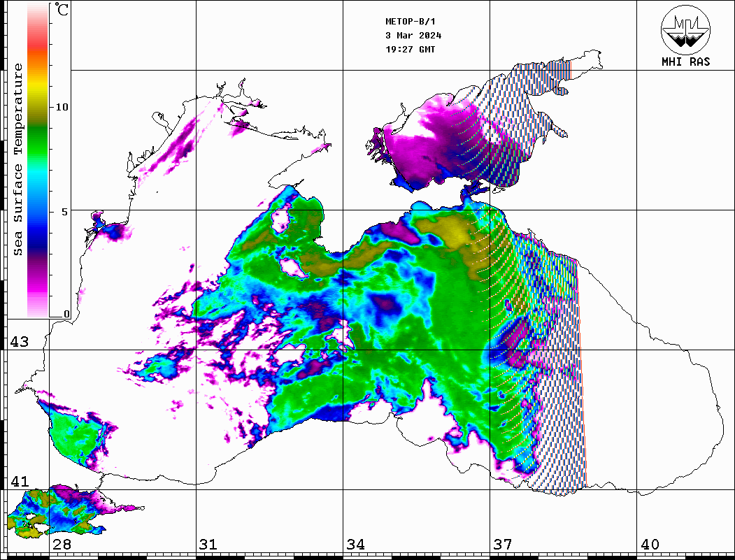Click the '5' mark on temperature scale
Viewport: 735px width, 560px height.
click(x=66, y=211)
